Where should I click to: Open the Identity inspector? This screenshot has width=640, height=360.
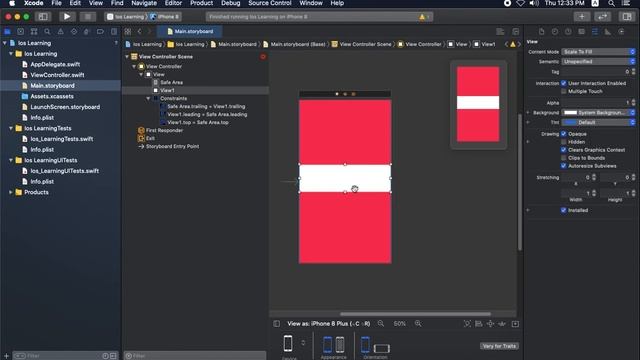coord(581,32)
